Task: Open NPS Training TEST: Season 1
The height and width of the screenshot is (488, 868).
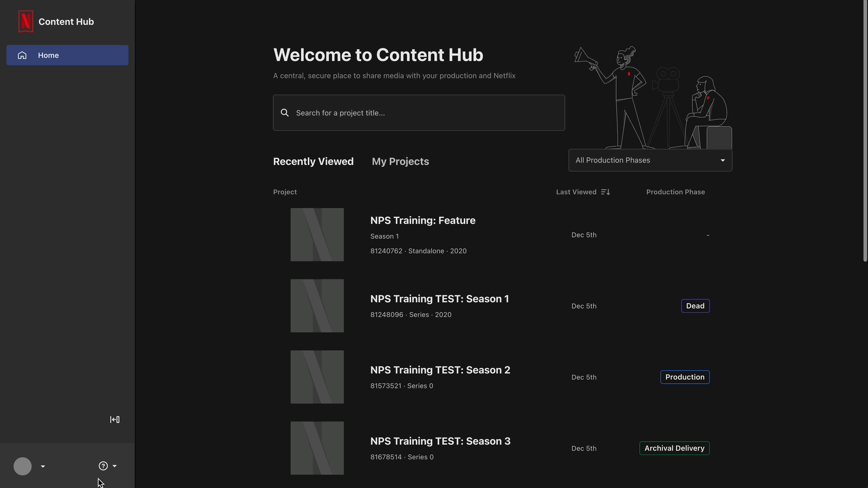Action: (x=439, y=299)
